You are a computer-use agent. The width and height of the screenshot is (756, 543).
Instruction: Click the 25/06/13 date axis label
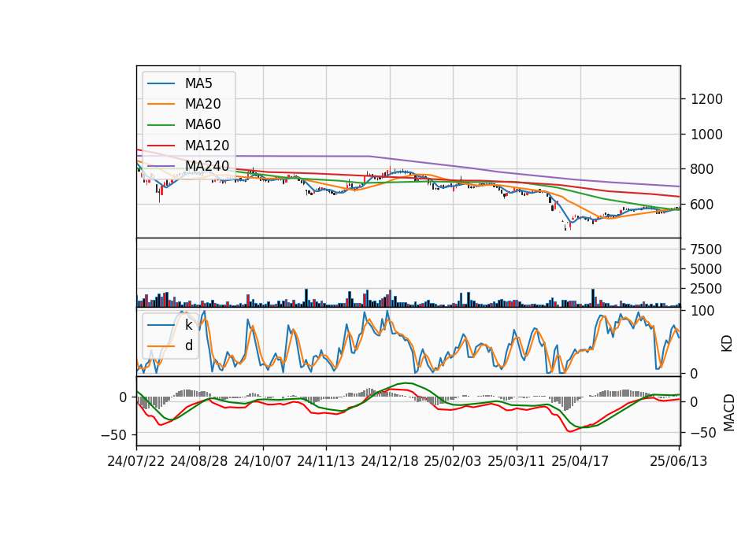coord(678,461)
